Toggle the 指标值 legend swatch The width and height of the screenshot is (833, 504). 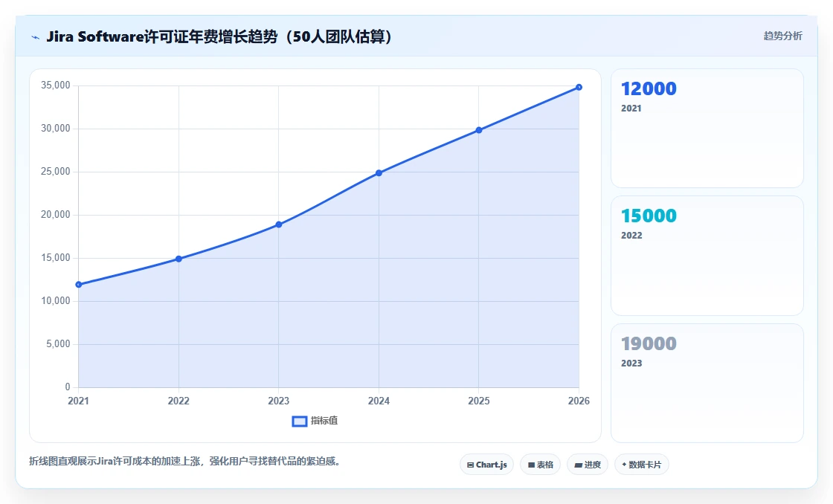pyautogui.click(x=300, y=421)
